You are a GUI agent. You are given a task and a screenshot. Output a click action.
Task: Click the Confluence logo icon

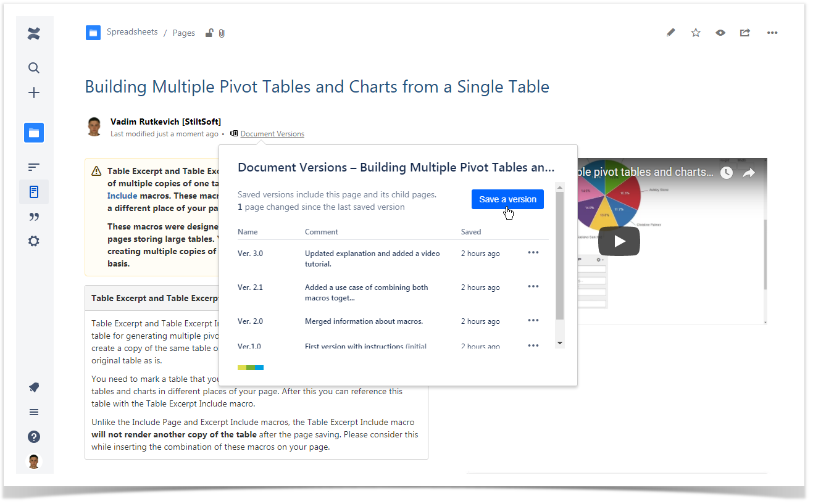click(34, 34)
